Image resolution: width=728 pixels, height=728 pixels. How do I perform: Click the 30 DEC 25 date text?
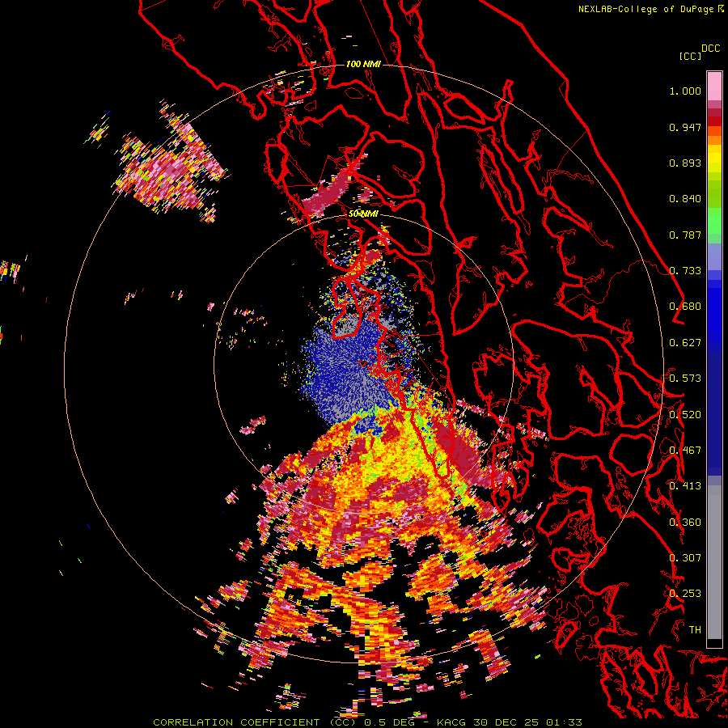click(507, 722)
